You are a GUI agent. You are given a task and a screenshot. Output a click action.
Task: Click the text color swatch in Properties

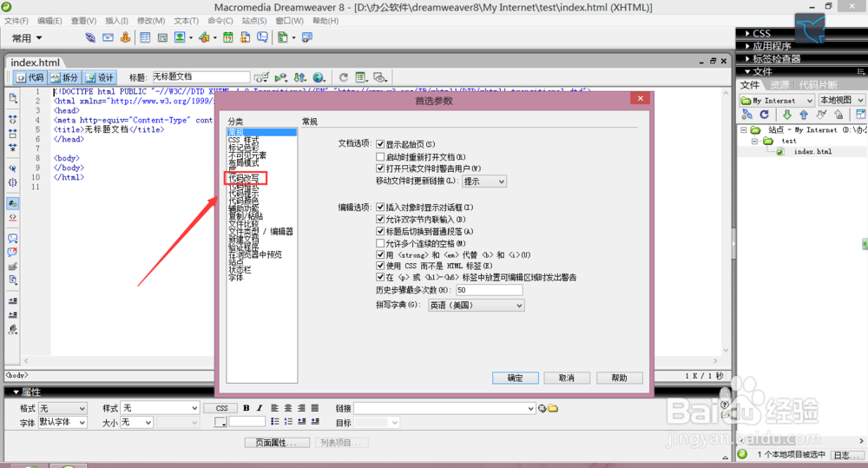pos(220,422)
